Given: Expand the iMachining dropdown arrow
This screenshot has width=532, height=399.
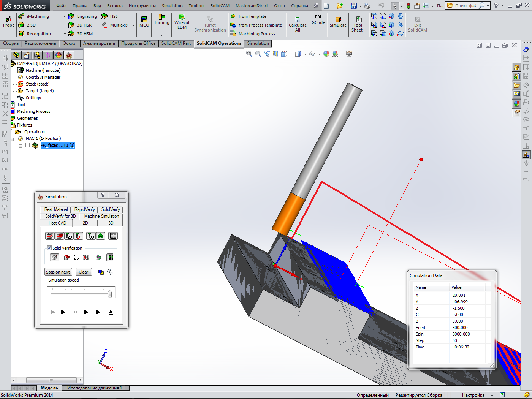Looking at the screenshot, I should [x=65, y=17].
